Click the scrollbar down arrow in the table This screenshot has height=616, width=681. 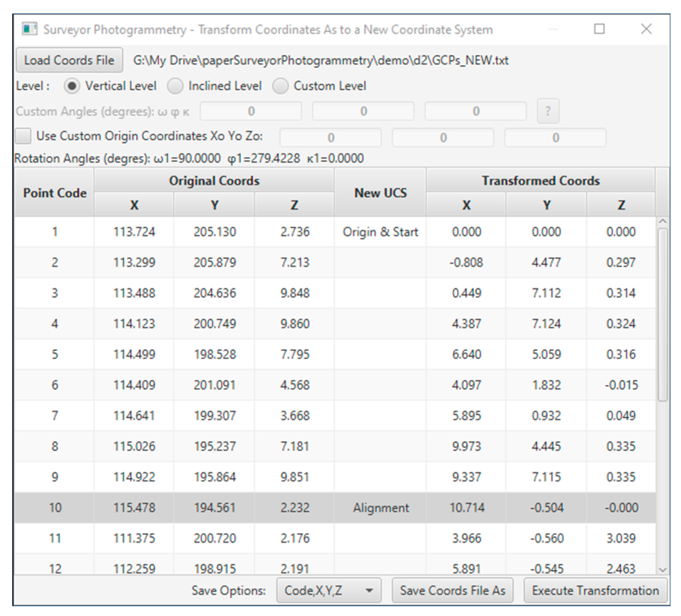663,570
